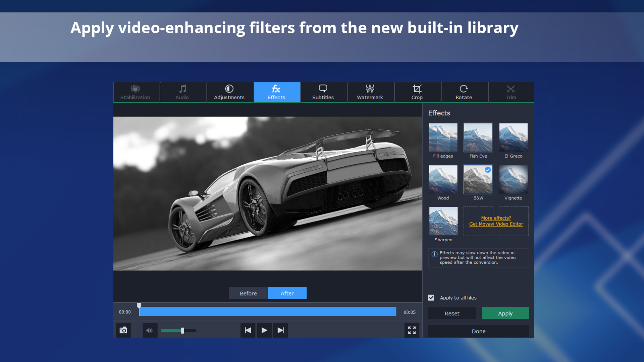
Task: Select the Crop tool
Action: pyautogui.click(x=417, y=92)
